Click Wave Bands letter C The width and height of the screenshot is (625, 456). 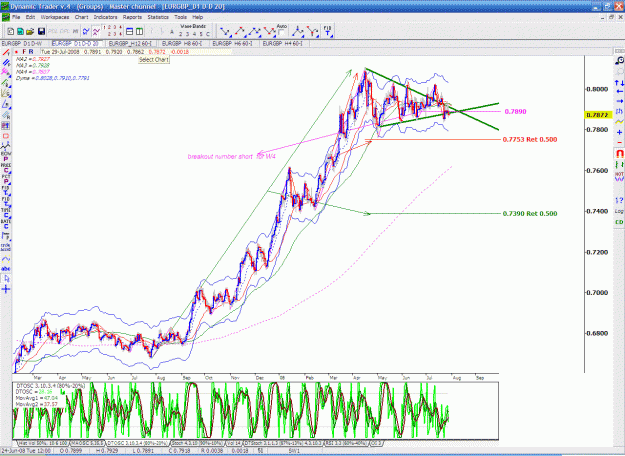[x=208, y=34]
